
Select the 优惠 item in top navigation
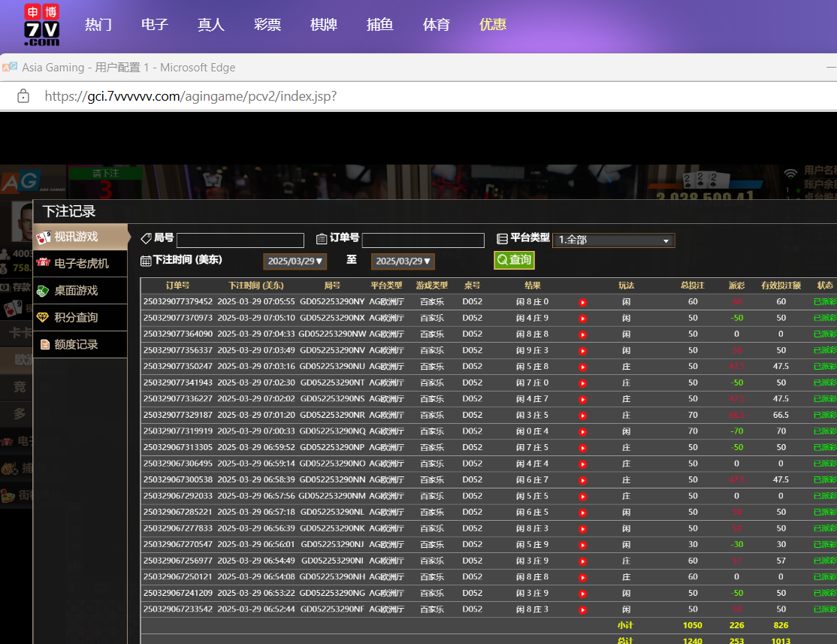493,25
